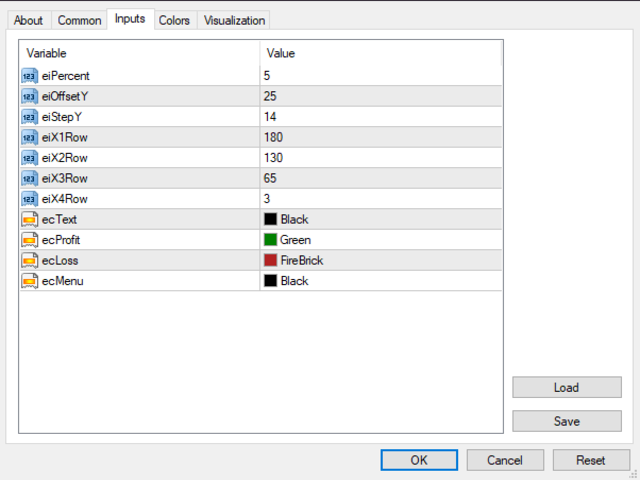Click the FireBrick swatch for ecLoss
Image resolution: width=640 pixels, height=480 pixels.
270,260
